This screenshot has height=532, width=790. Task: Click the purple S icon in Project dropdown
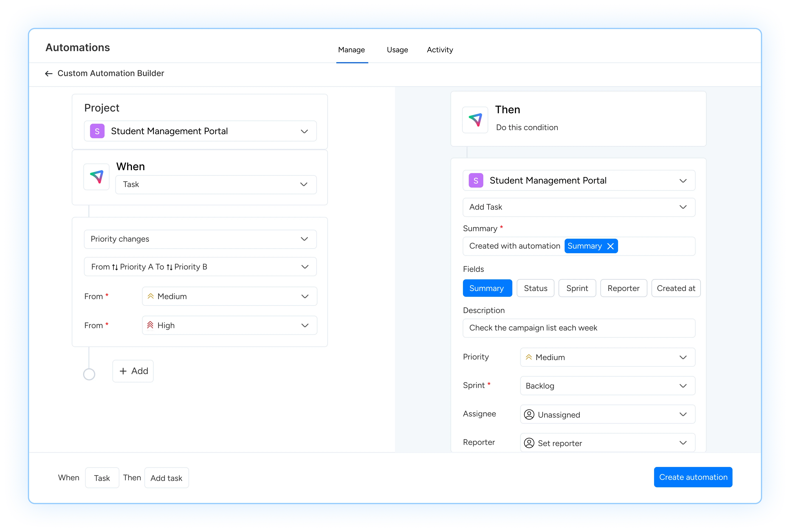(97, 131)
